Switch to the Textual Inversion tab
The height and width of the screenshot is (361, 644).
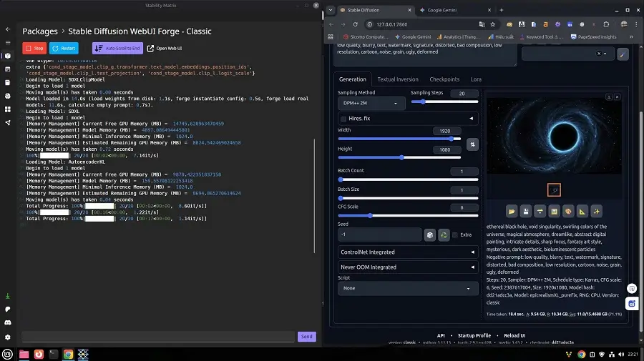(398, 79)
